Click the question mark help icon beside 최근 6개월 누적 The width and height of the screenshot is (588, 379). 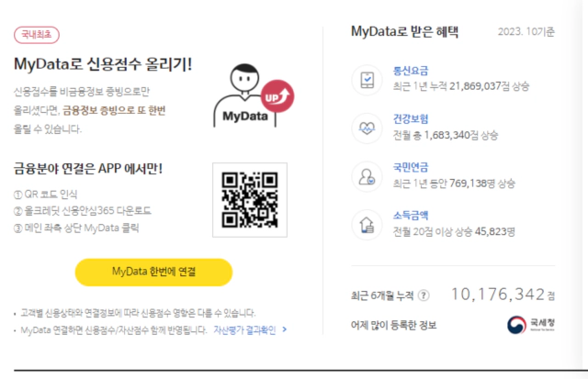[x=424, y=295]
